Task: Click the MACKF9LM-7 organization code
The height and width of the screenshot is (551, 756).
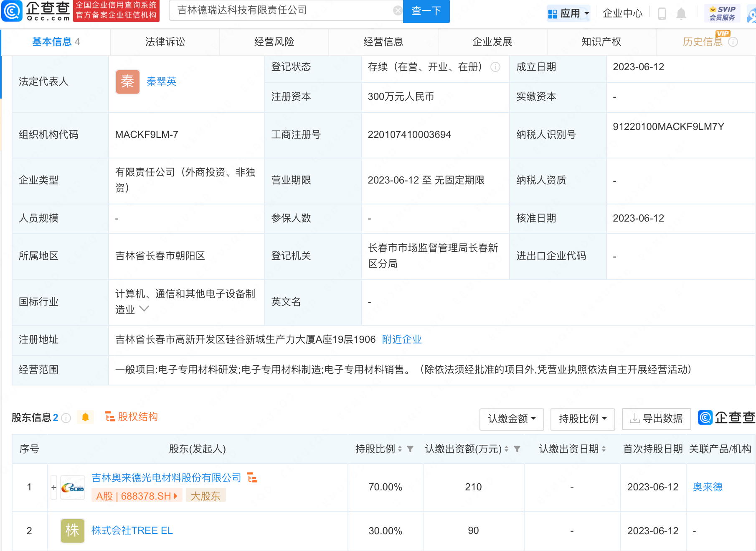Action: [x=147, y=135]
